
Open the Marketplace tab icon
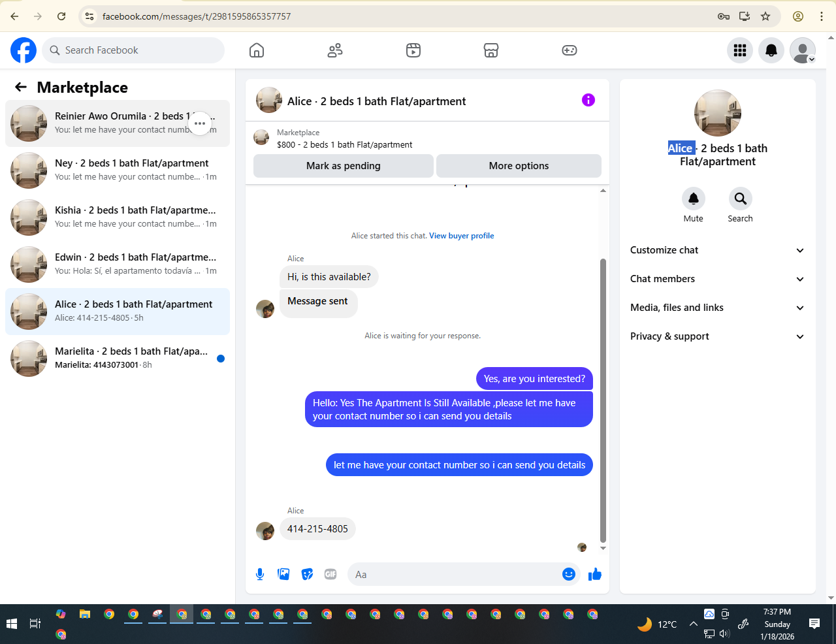tap(491, 50)
